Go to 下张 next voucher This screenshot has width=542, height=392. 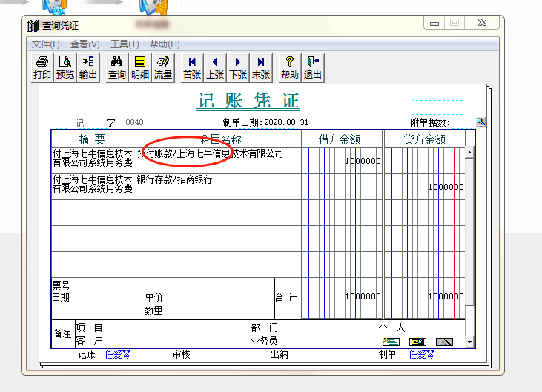(x=238, y=67)
